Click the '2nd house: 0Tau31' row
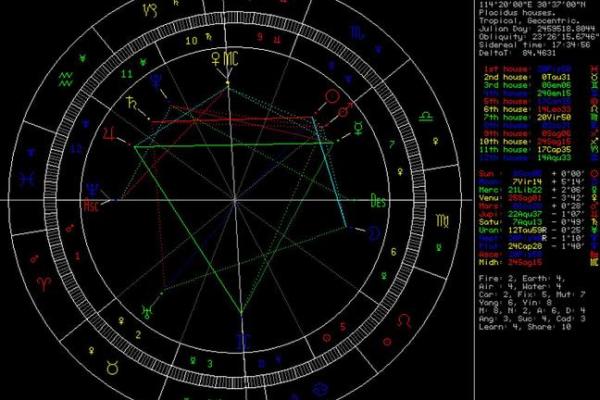 [x=527, y=77]
